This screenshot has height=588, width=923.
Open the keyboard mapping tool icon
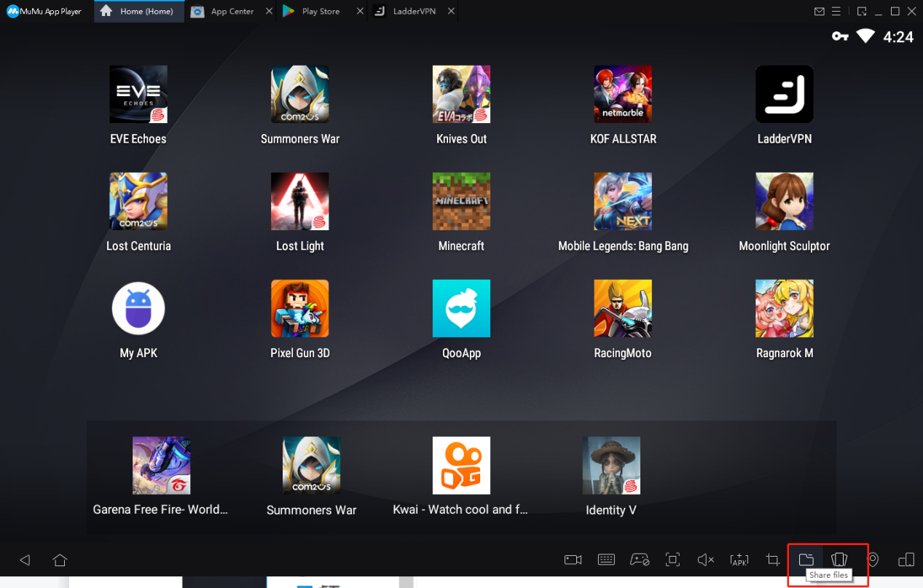click(x=606, y=560)
